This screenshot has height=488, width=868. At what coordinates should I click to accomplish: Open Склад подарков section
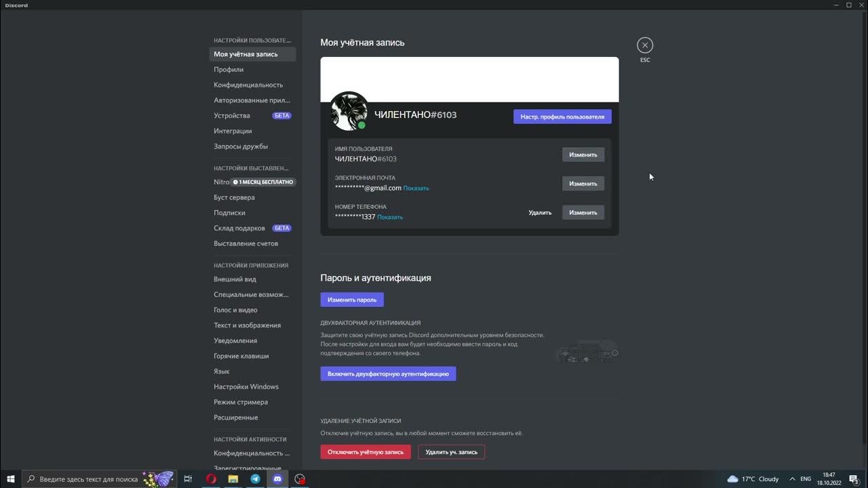(x=252, y=228)
